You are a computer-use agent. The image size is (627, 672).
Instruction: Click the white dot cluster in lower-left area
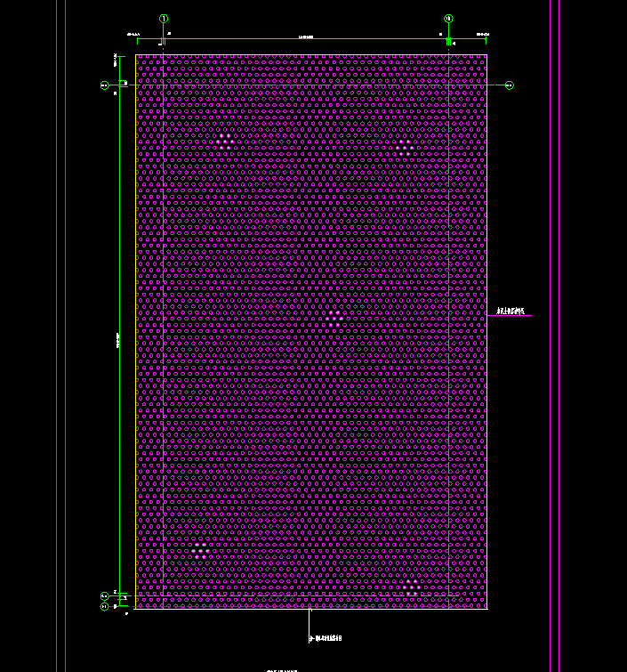201,550
